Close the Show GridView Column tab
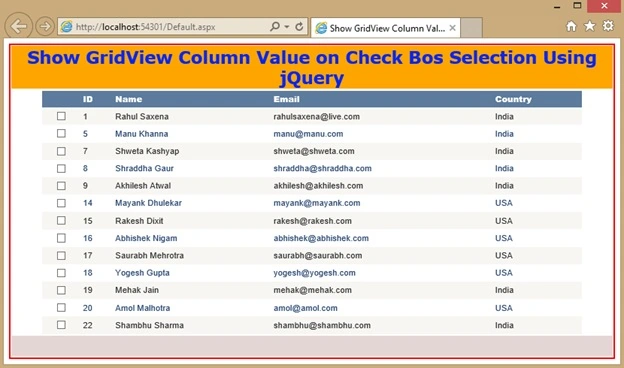This screenshot has width=624, height=368. (452, 28)
